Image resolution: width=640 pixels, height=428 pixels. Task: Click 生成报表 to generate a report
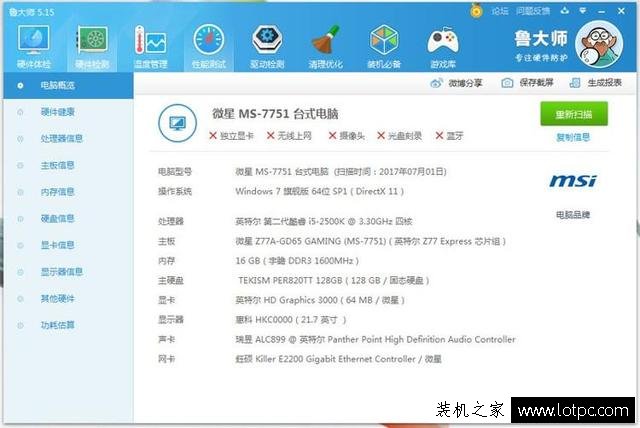(596, 83)
